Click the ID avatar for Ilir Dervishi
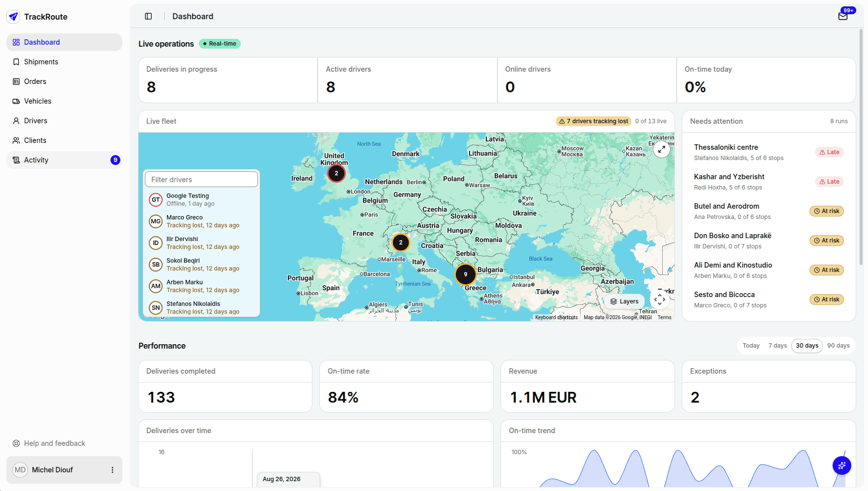Image resolution: width=868 pixels, height=491 pixels. pos(156,243)
